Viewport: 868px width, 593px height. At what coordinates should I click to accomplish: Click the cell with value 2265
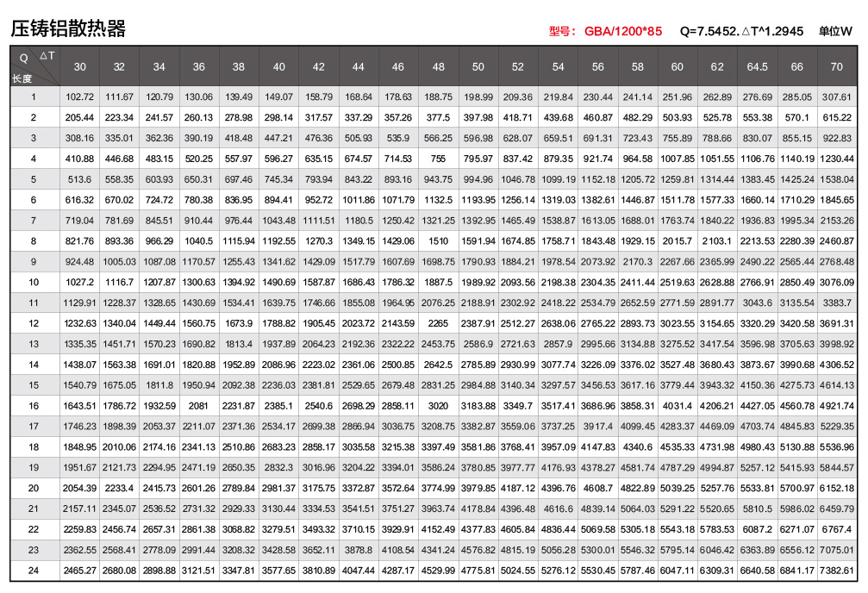click(x=439, y=323)
